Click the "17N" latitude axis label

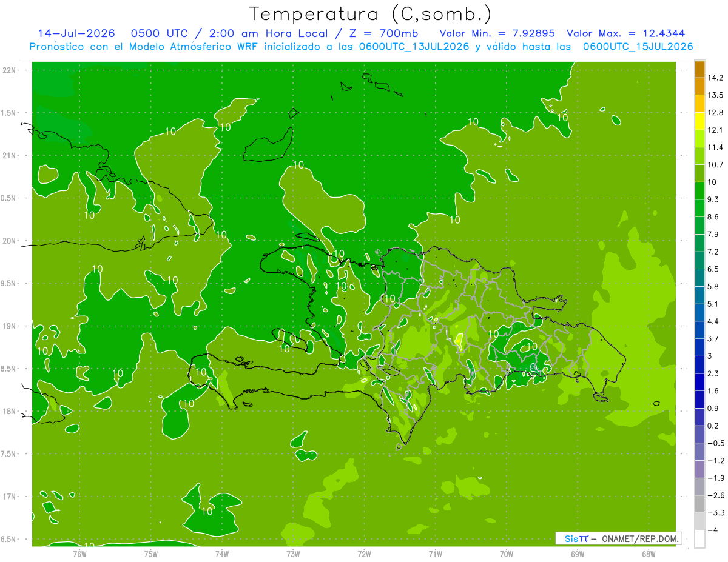tap(10, 497)
